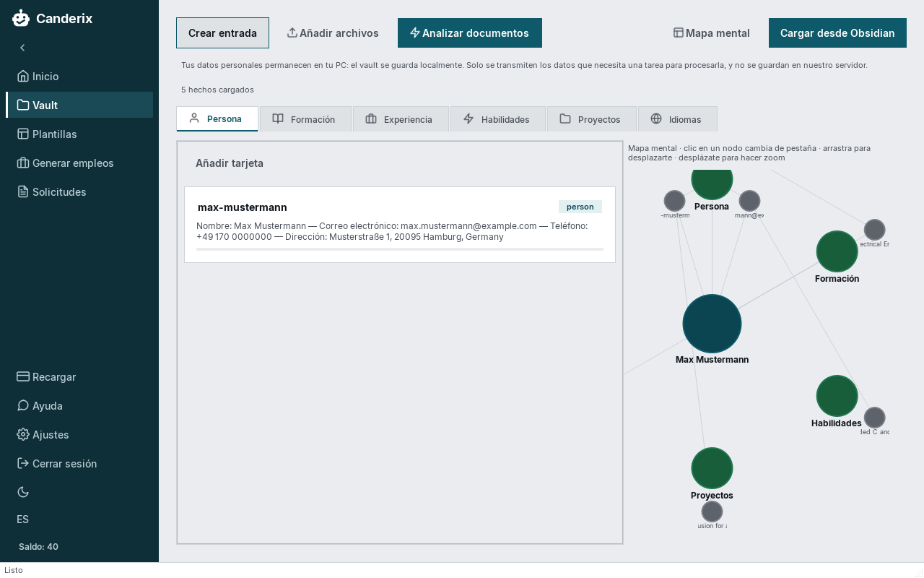
Task: Collapse the sidebar with the chevron arrow
Action: (22, 48)
